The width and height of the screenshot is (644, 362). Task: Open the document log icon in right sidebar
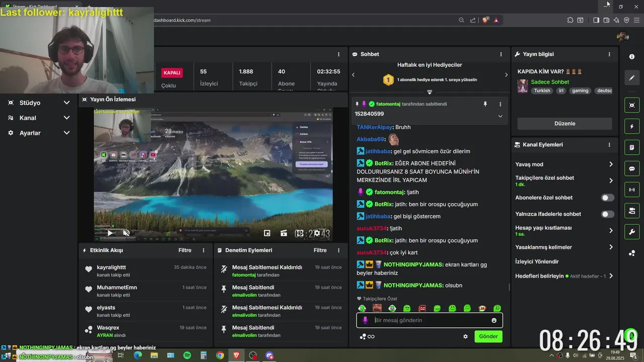632,147
